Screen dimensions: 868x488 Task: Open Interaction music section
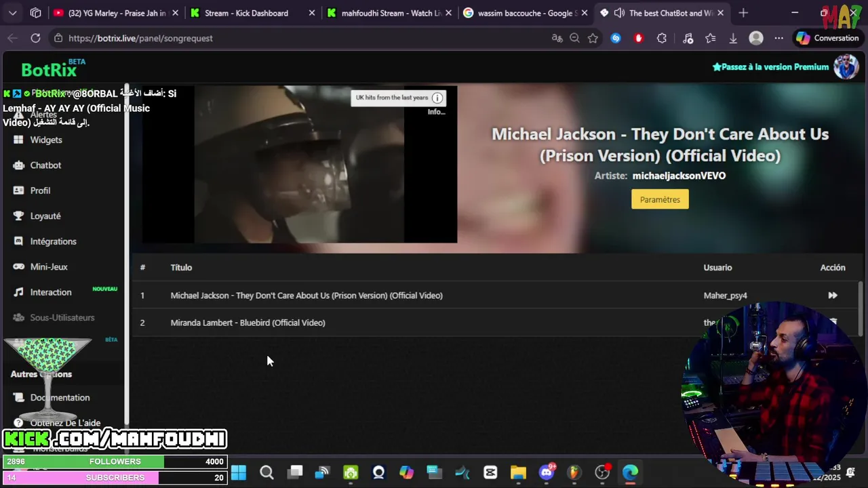pyautogui.click(x=51, y=292)
